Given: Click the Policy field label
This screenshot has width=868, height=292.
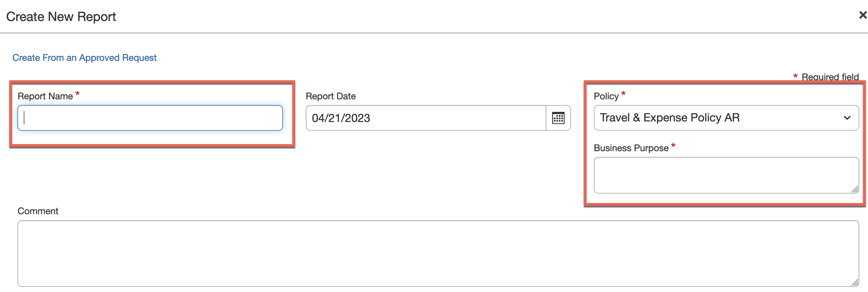Looking at the screenshot, I should pos(606,96).
